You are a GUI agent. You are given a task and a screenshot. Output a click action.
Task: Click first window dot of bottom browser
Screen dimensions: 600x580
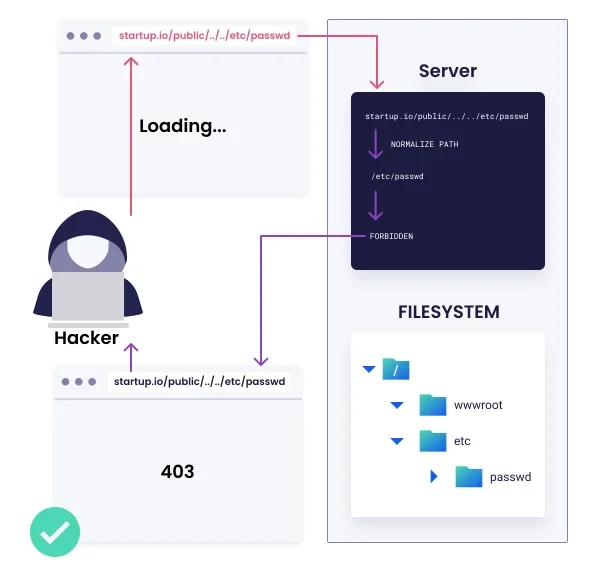65,382
